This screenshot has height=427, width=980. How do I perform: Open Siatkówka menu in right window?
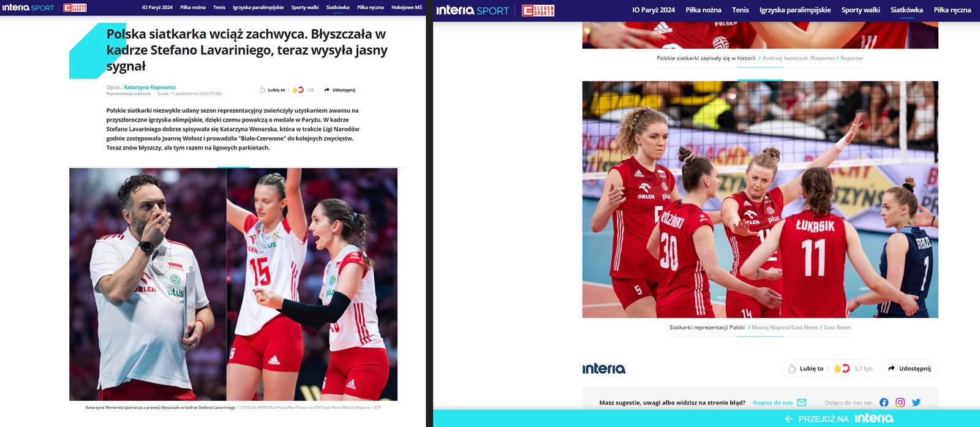[907, 10]
